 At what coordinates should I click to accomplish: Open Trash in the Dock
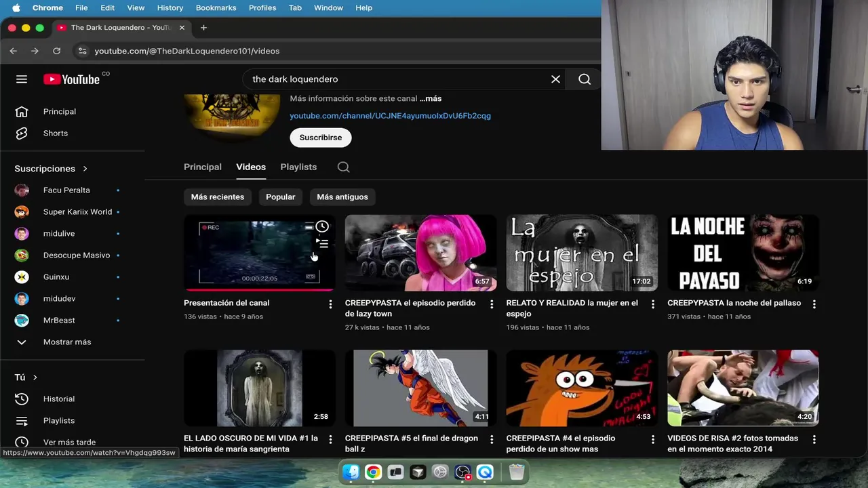point(517,472)
